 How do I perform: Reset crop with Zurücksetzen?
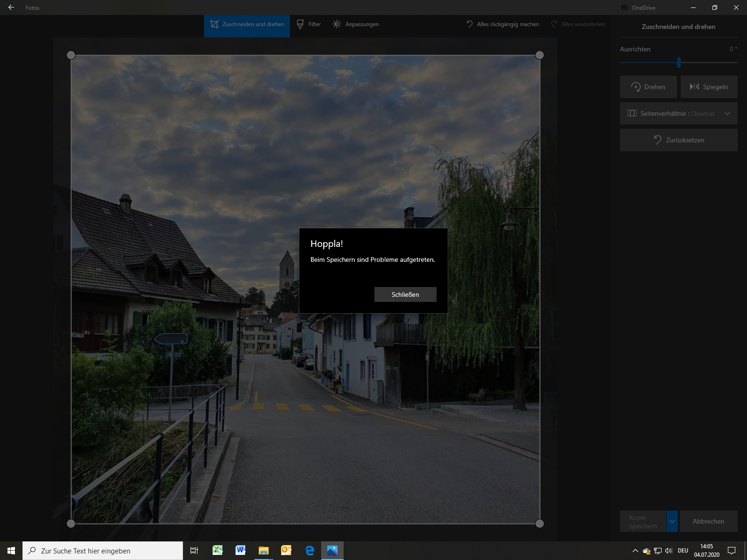pyautogui.click(x=679, y=140)
